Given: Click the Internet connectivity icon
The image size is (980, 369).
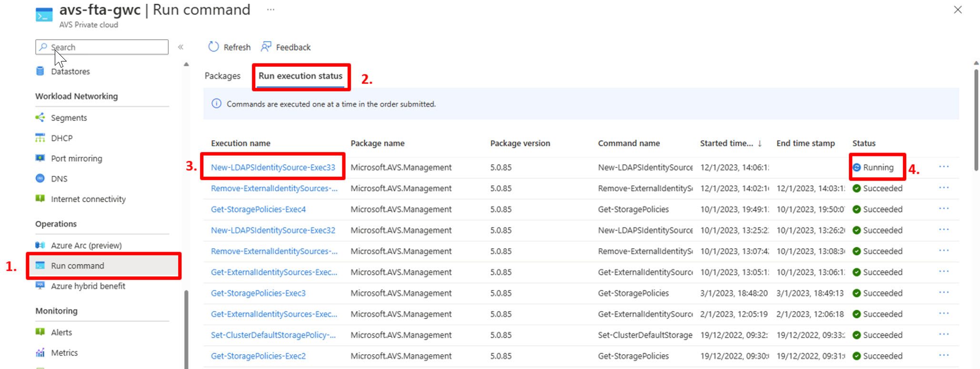Looking at the screenshot, I should click(x=40, y=198).
